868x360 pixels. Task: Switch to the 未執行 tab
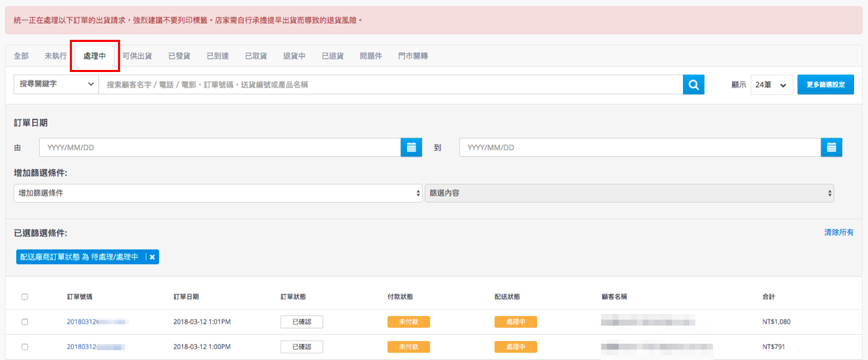coord(56,56)
